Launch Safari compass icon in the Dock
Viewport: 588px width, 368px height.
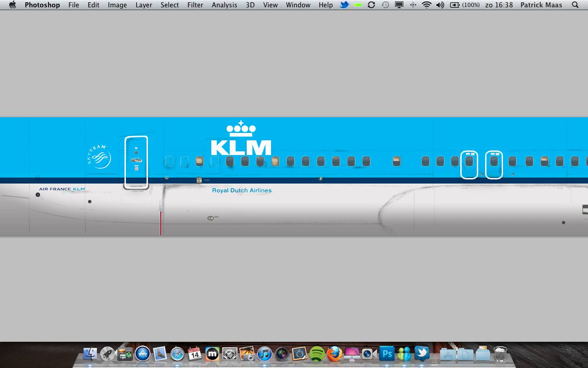coord(177,354)
